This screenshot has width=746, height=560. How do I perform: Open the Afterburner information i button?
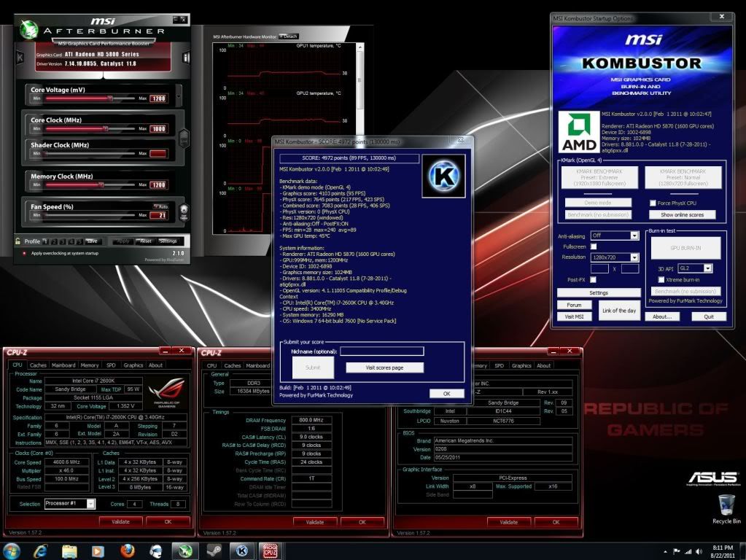pyautogui.click(x=185, y=58)
